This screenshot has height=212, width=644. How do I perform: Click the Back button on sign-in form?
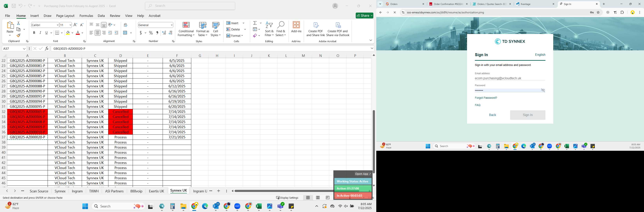tap(492, 115)
